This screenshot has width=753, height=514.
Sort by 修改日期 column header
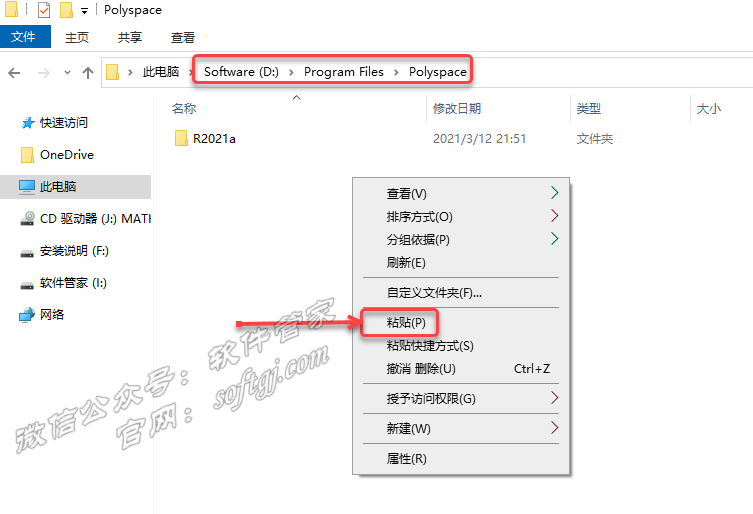pyautogui.click(x=457, y=109)
